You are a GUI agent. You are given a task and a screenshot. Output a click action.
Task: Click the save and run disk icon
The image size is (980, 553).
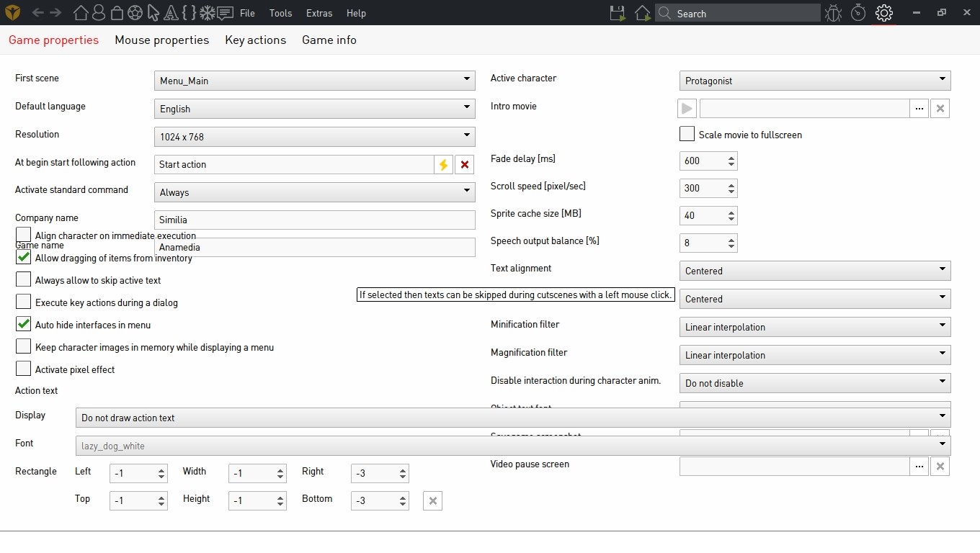pos(618,13)
